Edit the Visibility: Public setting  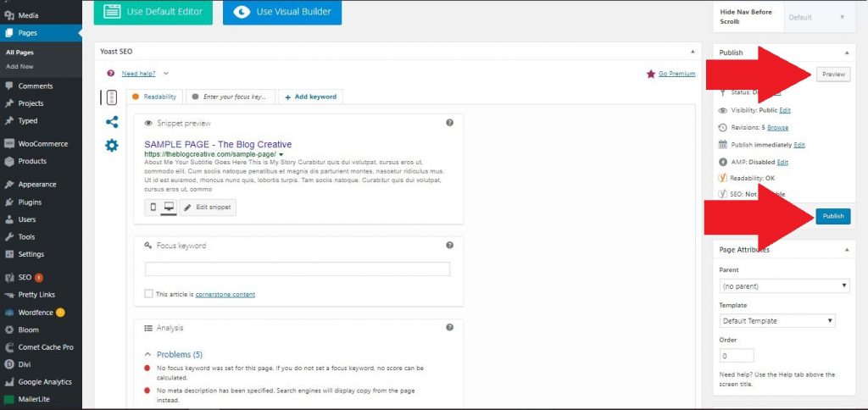click(x=785, y=110)
